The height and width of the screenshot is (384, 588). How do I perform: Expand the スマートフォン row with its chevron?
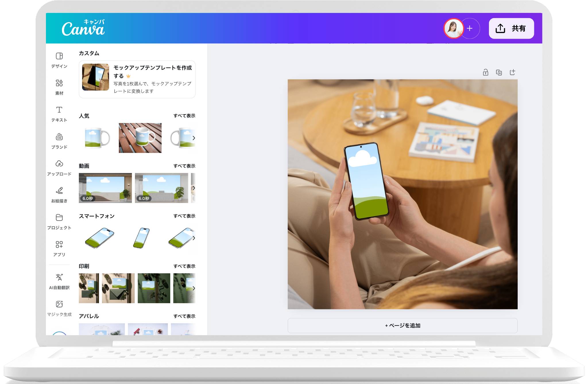point(194,238)
